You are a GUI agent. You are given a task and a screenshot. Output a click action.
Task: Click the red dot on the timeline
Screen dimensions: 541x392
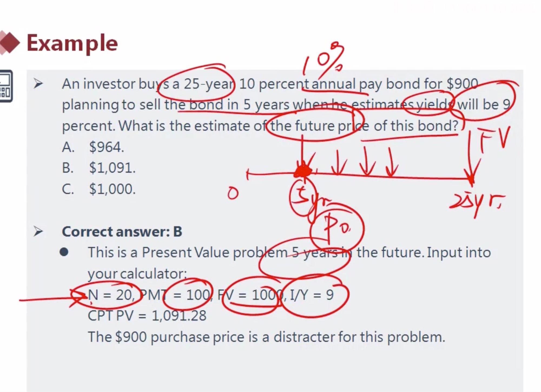click(x=303, y=171)
